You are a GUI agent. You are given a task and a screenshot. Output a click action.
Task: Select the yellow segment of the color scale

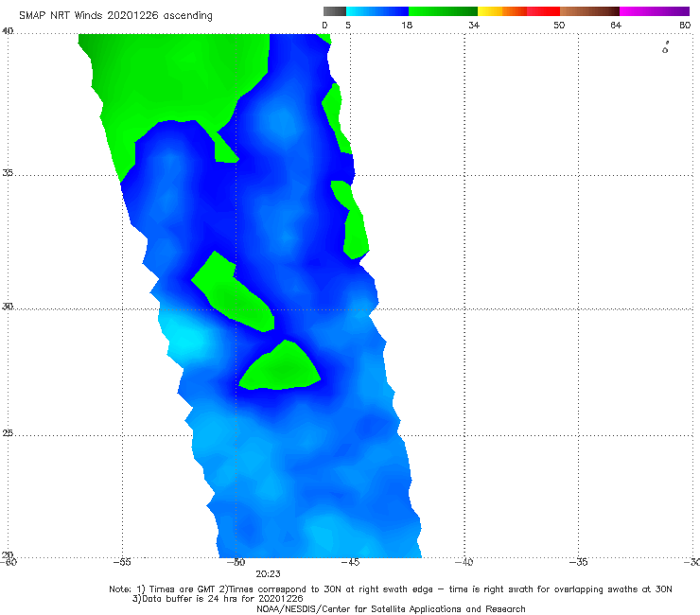(x=490, y=11)
